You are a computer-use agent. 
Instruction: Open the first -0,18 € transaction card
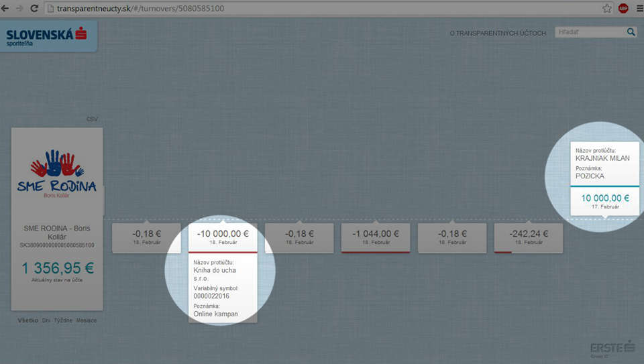(147, 237)
